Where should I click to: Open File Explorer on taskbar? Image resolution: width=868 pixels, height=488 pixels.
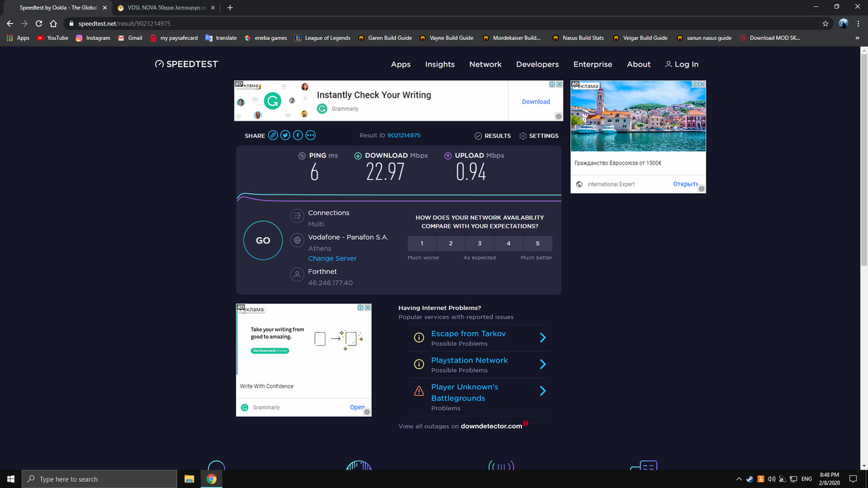click(190, 479)
